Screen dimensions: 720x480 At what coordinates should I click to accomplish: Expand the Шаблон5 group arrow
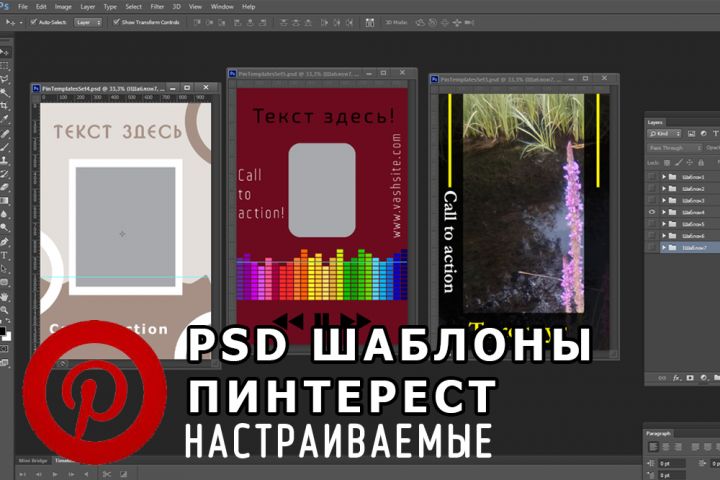tap(664, 224)
